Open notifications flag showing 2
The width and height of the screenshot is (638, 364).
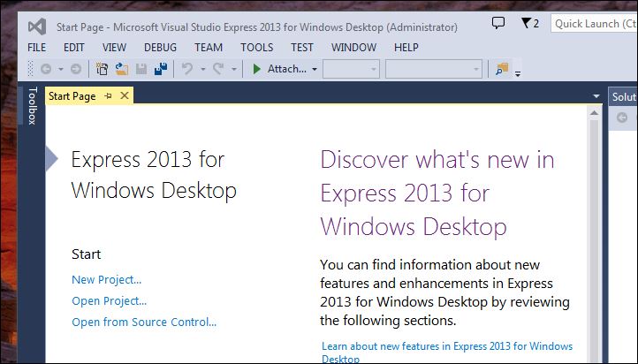point(530,23)
